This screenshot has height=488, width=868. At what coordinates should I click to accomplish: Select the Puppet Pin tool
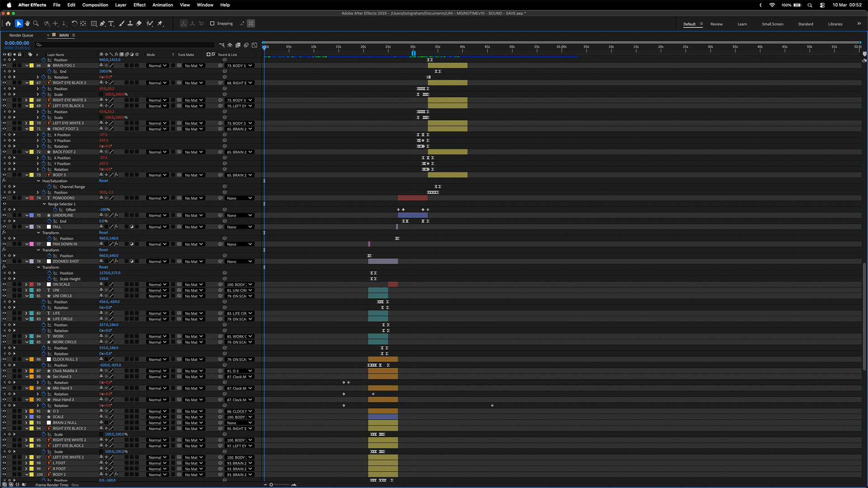click(x=160, y=23)
